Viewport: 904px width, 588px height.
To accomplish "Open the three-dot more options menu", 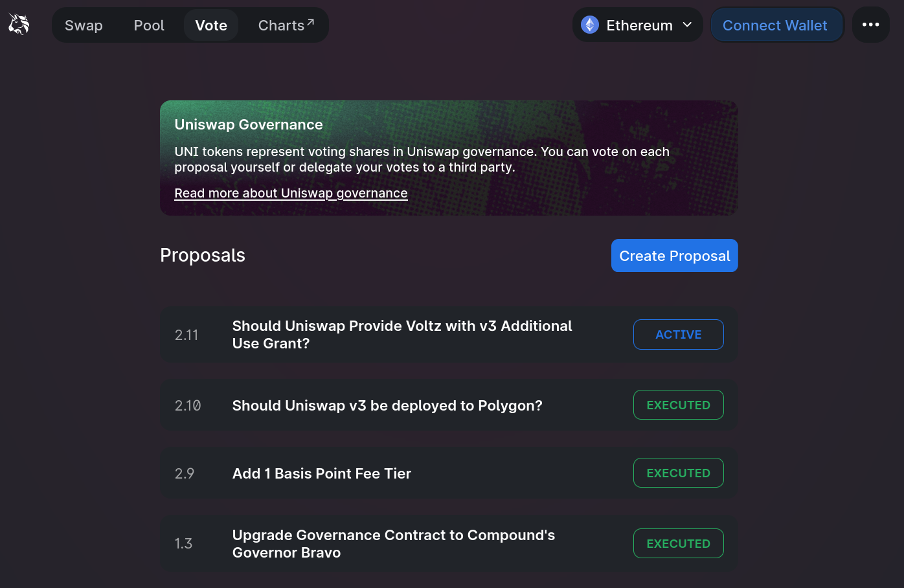I will click(x=870, y=25).
